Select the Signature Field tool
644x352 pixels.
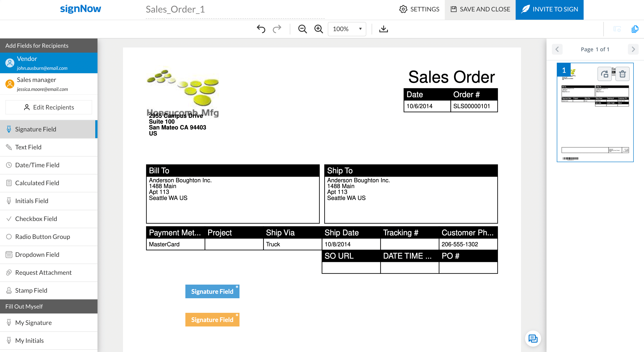pyautogui.click(x=49, y=129)
